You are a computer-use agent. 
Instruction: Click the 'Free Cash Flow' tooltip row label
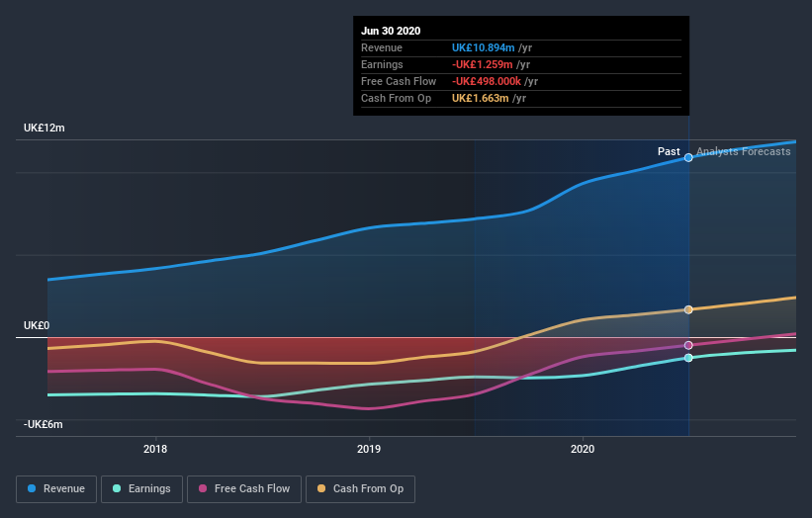point(399,81)
